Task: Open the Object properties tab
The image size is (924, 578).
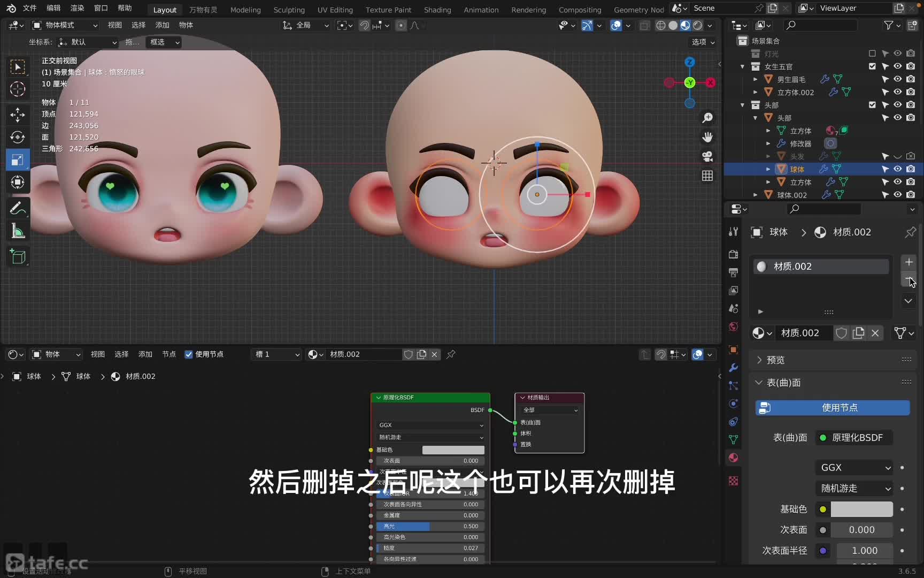Action: tap(734, 349)
